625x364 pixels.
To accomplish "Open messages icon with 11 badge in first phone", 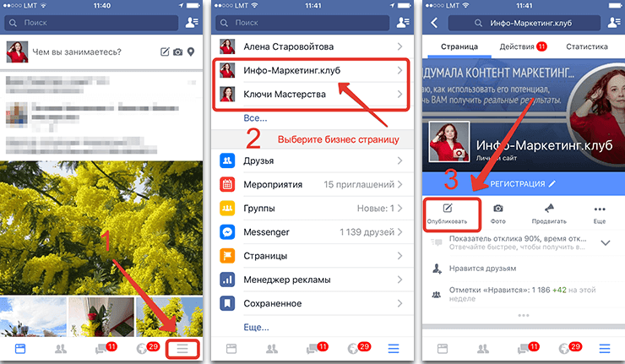I will point(105,348).
